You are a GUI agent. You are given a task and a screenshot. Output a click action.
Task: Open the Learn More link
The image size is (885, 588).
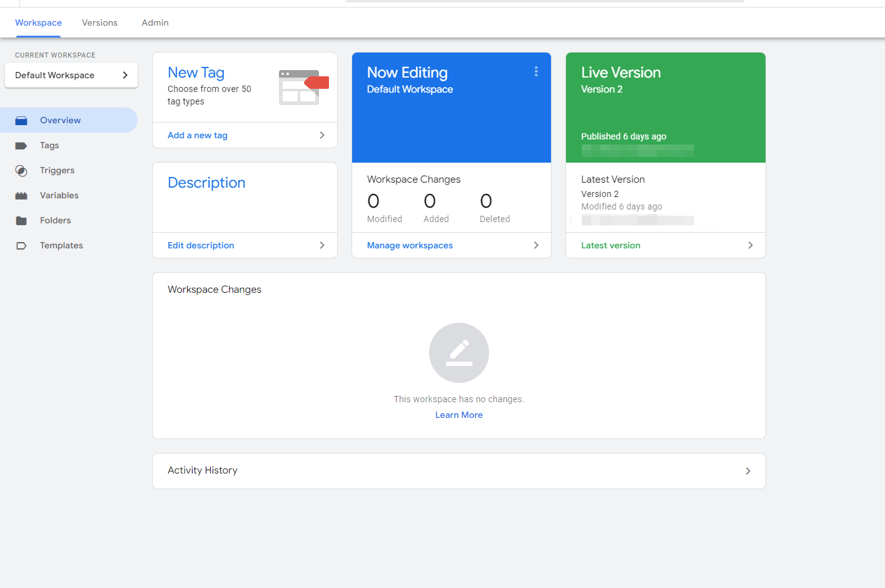click(x=458, y=415)
